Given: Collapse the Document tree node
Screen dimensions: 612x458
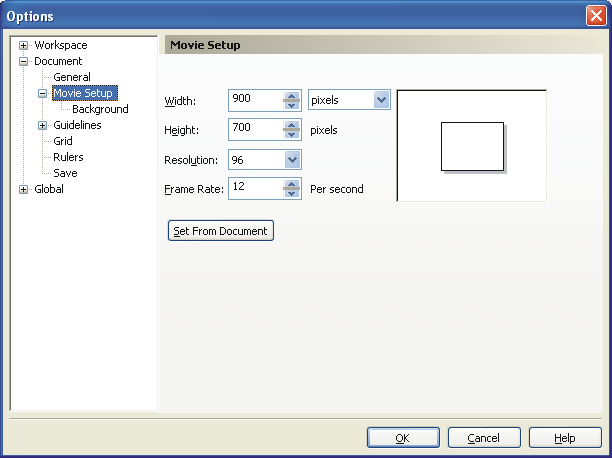Looking at the screenshot, I should [24, 61].
